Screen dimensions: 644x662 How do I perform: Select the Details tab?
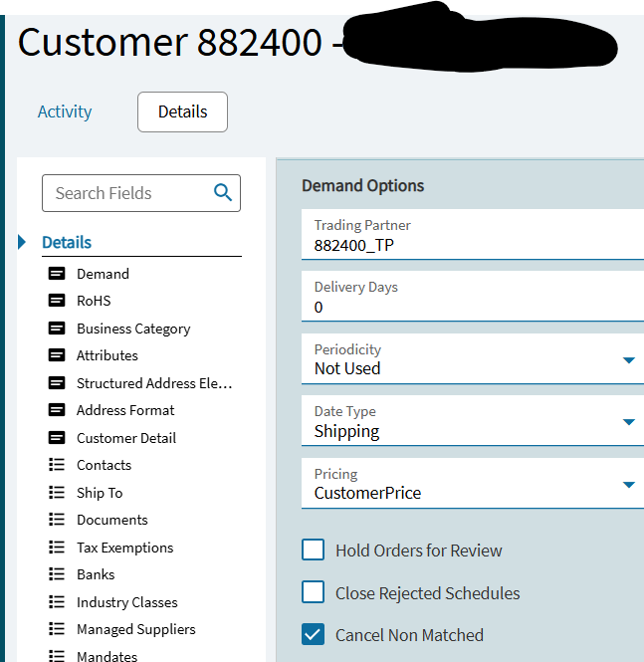182,111
